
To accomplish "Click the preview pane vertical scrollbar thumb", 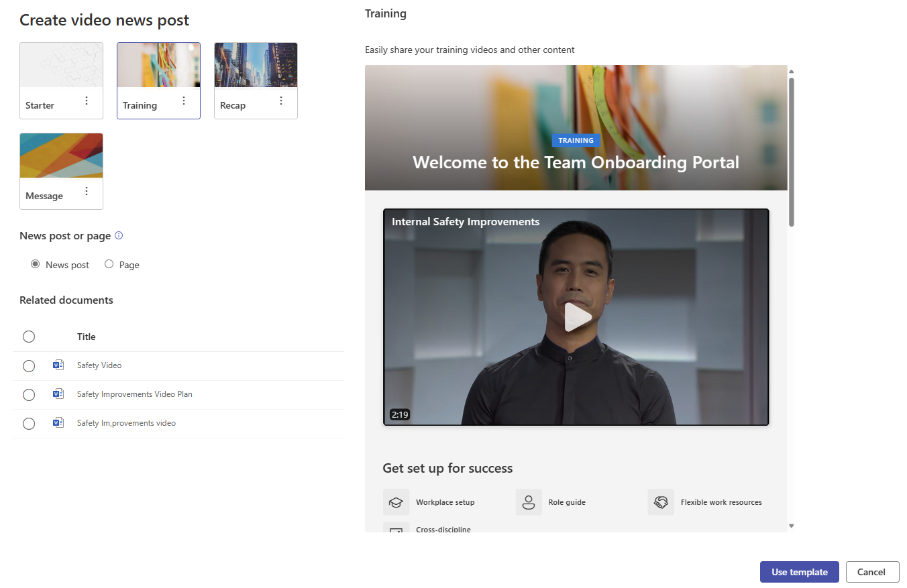I will (792, 152).
